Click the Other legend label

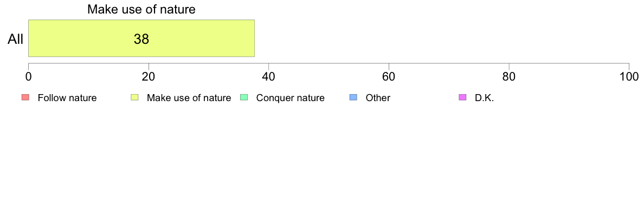pos(378,98)
